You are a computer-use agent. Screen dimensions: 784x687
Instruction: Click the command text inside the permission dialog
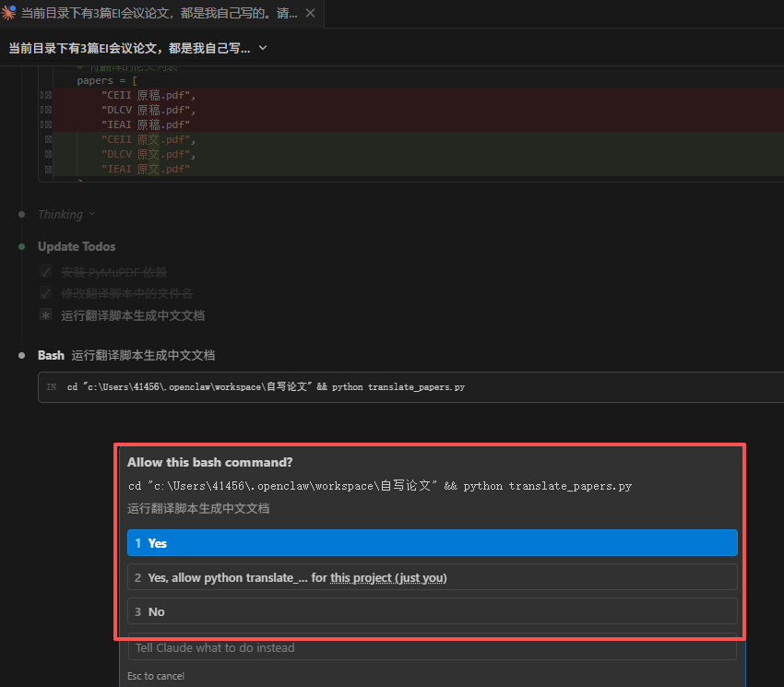point(380,485)
